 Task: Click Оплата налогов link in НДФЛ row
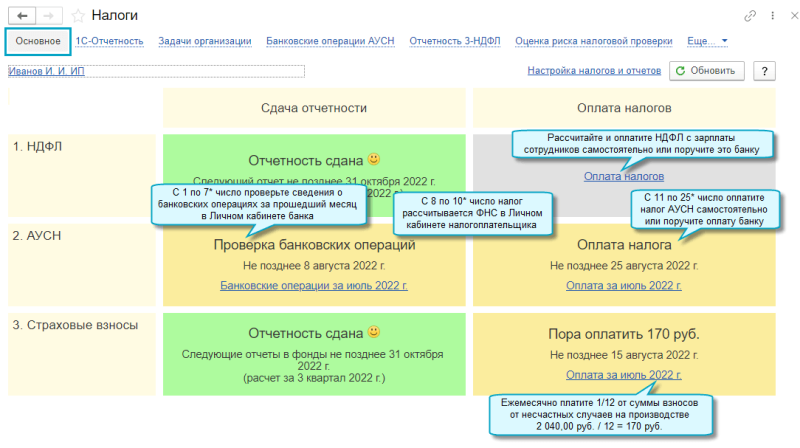624,177
